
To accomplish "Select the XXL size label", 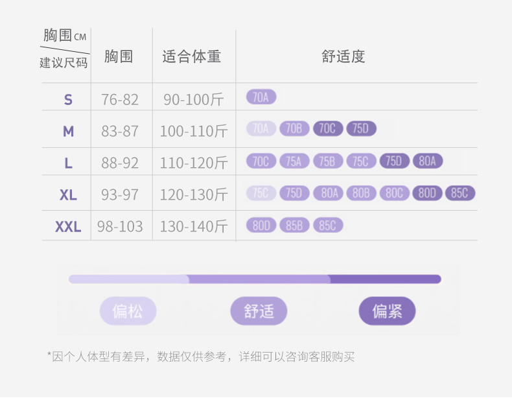I will click(68, 227).
